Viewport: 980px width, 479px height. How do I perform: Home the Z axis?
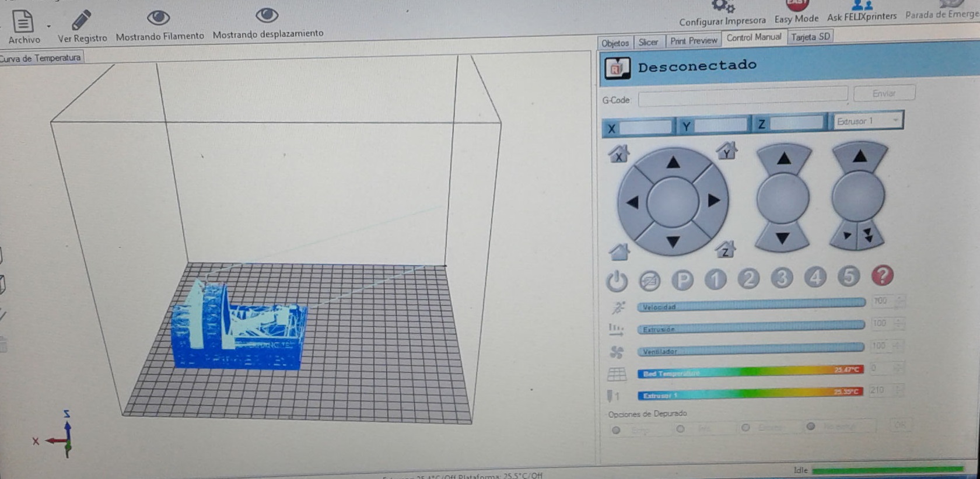tap(725, 249)
